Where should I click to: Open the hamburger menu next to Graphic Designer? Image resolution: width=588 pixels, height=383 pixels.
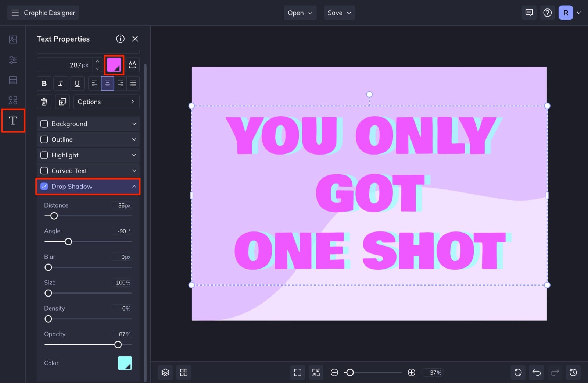point(15,13)
